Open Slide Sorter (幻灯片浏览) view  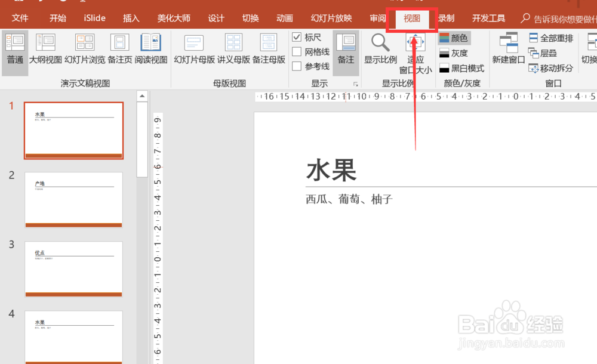pos(85,50)
